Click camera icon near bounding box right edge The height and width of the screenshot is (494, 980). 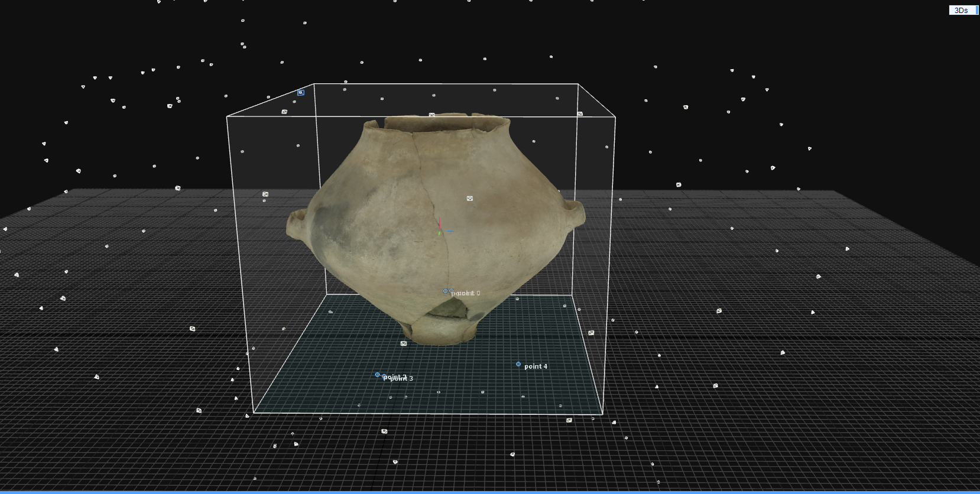coord(591,333)
